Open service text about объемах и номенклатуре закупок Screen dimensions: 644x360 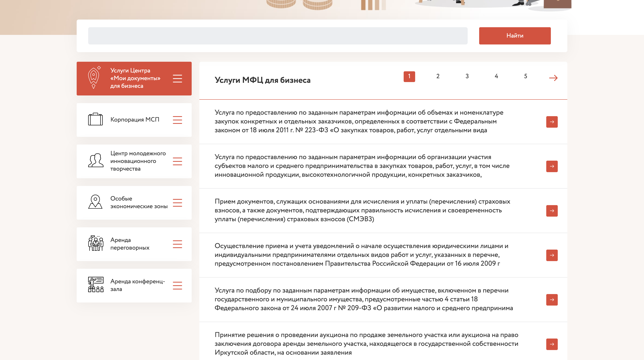359,122
